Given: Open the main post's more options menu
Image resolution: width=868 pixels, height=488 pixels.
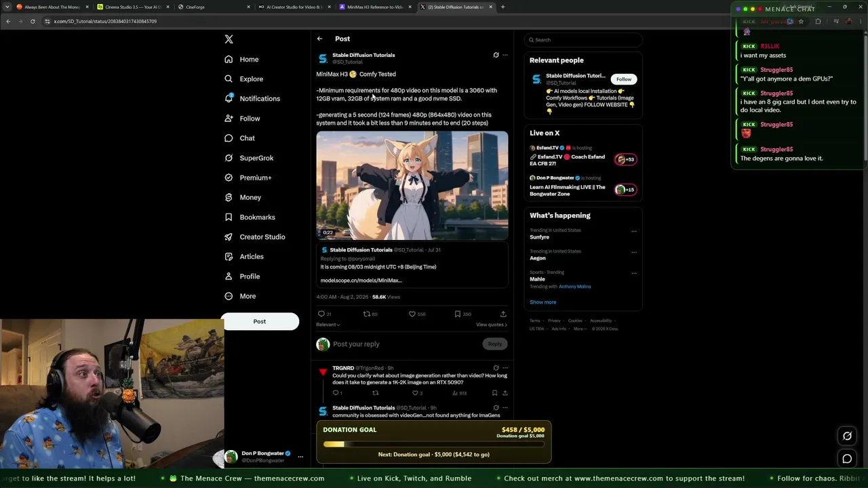Looking at the screenshot, I should pos(505,55).
